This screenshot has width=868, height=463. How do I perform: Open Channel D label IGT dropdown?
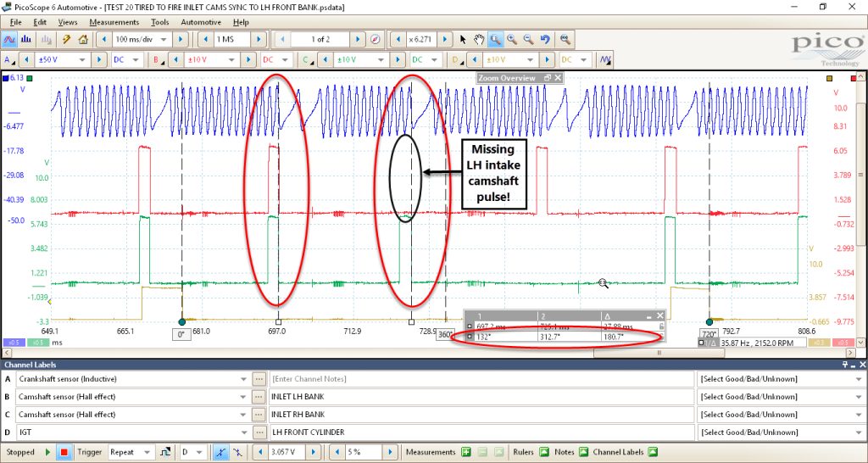coord(243,432)
